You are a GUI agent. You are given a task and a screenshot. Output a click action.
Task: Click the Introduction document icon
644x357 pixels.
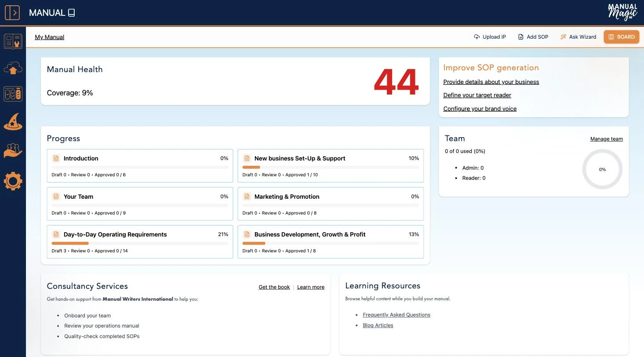click(x=56, y=158)
